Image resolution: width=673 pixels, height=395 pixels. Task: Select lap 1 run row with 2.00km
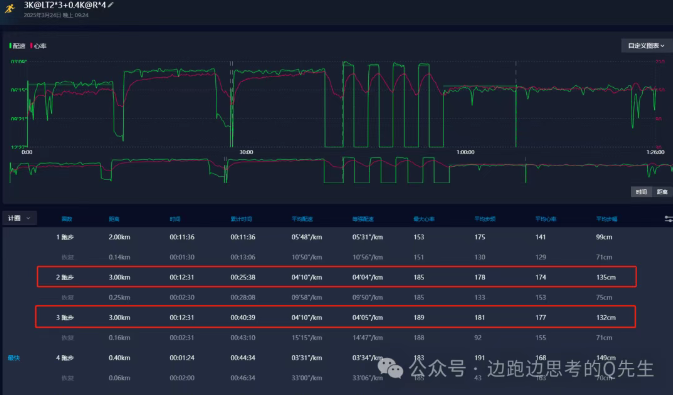coord(336,237)
